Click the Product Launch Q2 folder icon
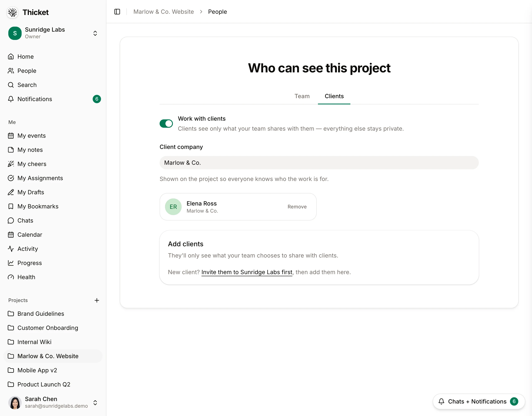Viewport: 532px width, 416px height. point(11,384)
